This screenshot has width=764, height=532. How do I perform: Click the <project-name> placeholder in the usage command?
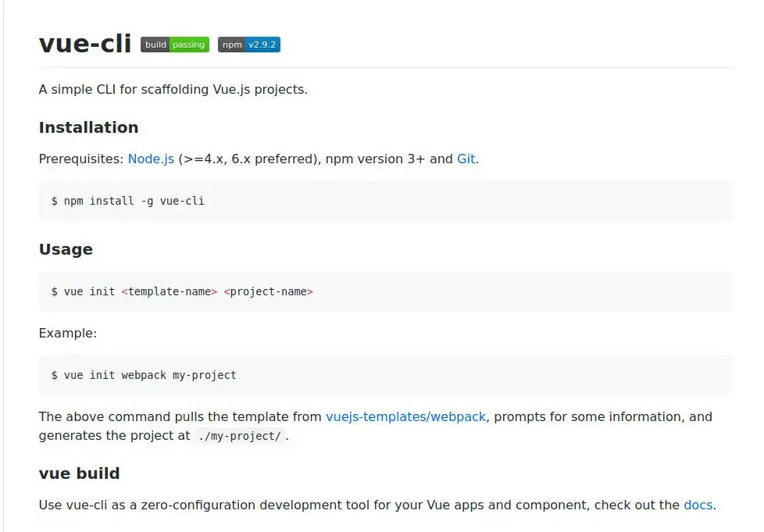pyautogui.click(x=268, y=291)
